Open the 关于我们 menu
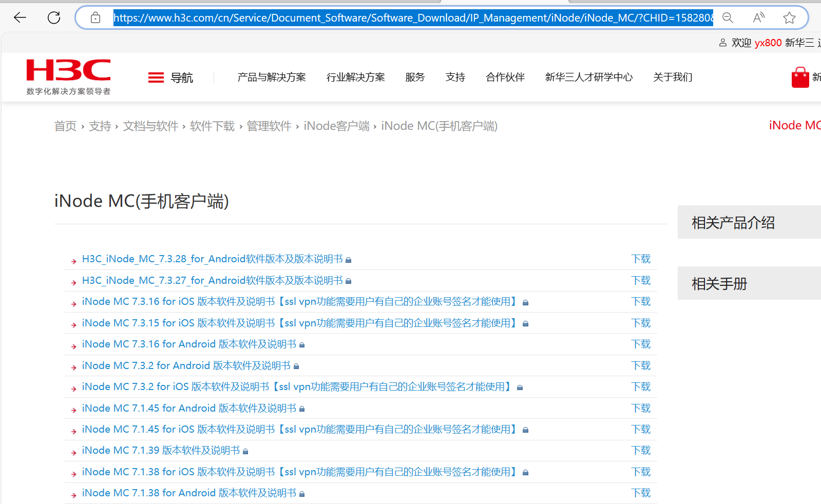Viewport: 821px width, 504px height. point(673,77)
